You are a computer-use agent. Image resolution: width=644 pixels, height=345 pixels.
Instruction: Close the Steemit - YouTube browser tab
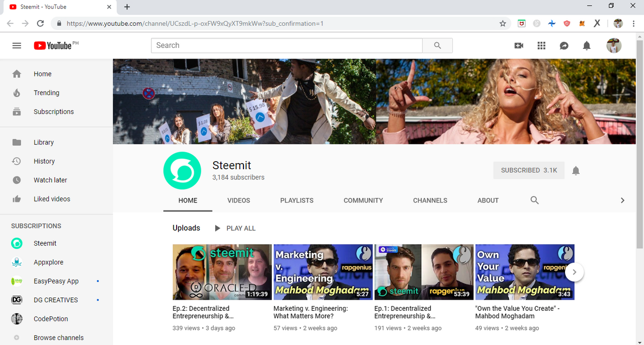click(x=109, y=7)
